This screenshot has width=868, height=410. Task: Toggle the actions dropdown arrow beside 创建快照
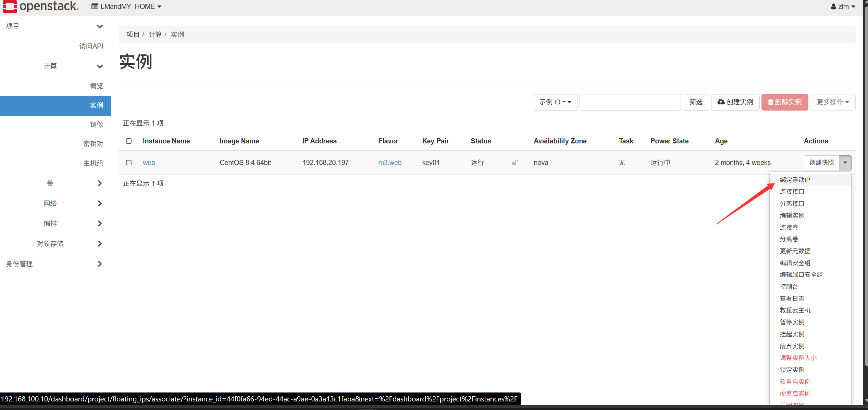click(x=845, y=163)
